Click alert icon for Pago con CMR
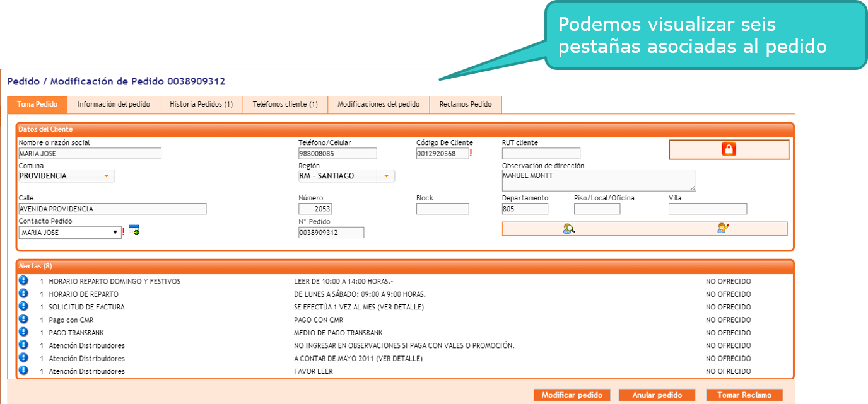868x404 pixels. pos(24,319)
